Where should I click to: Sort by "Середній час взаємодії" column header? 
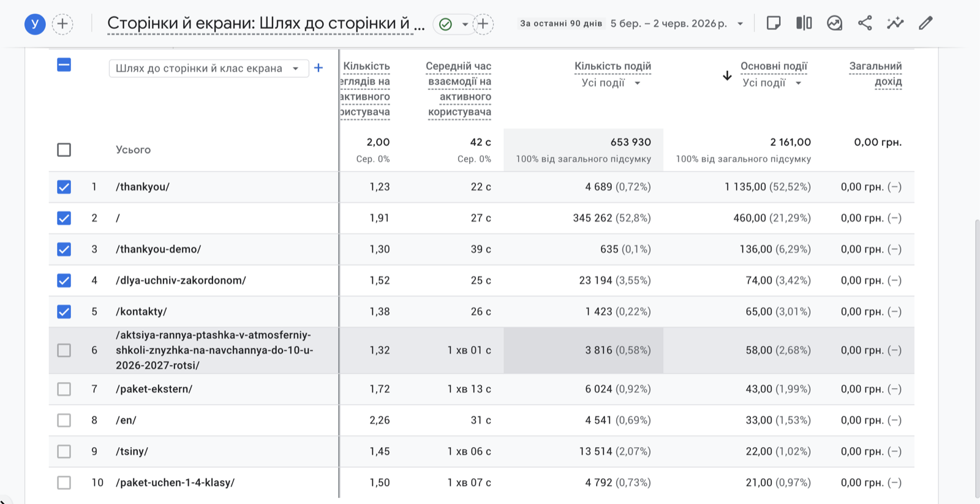459,89
